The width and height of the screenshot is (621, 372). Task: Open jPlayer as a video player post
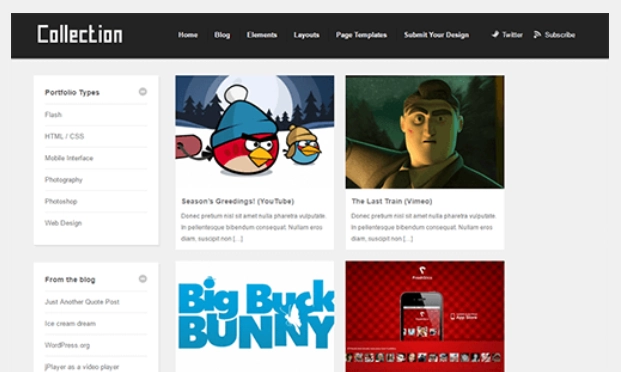[x=82, y=367]
